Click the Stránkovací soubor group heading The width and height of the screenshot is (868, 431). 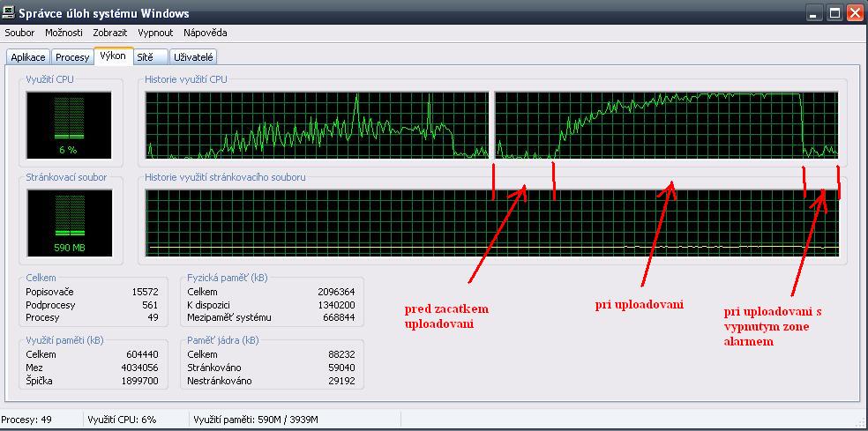pyautogui.click(x=66, y=178)
